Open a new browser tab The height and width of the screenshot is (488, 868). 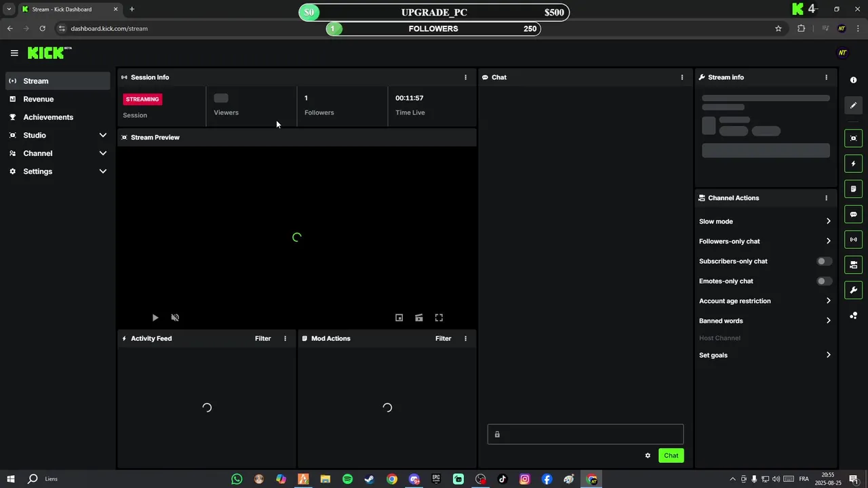pyautogui.click(x=132, y=9)
